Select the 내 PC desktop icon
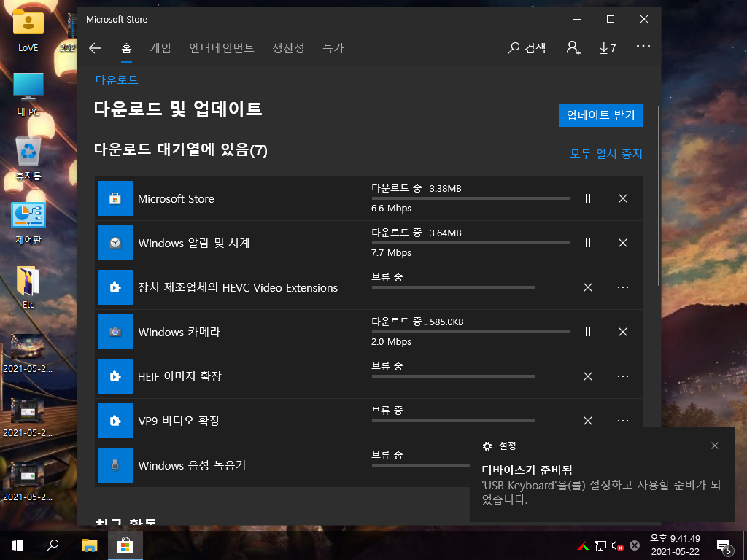Screen dimensions: 747x560 pyautogui.click(x=28, y=94)
